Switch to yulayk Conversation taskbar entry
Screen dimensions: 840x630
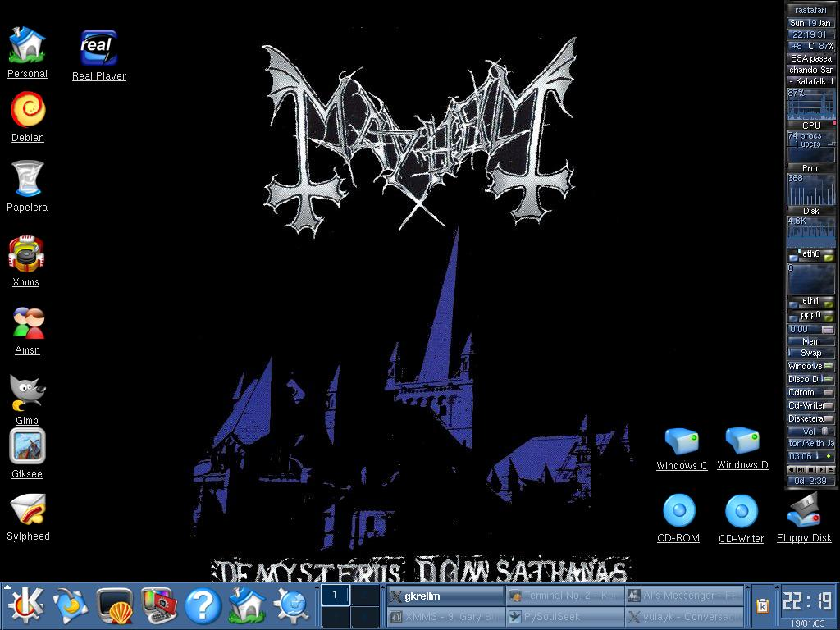(684, 617)
